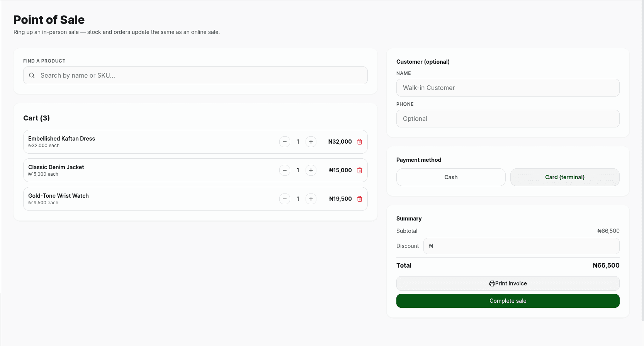
Task: Click the ₦19,500 line total
Action: [340, 199]
